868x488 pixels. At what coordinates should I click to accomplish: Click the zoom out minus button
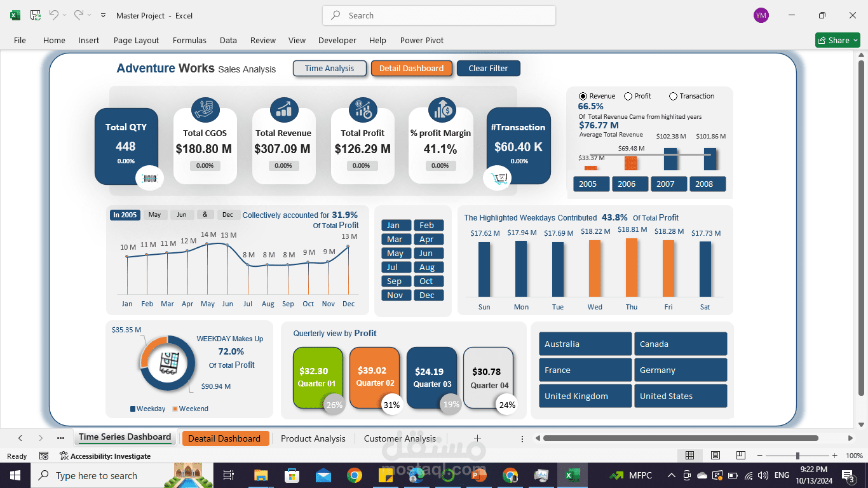coord(759,456)
